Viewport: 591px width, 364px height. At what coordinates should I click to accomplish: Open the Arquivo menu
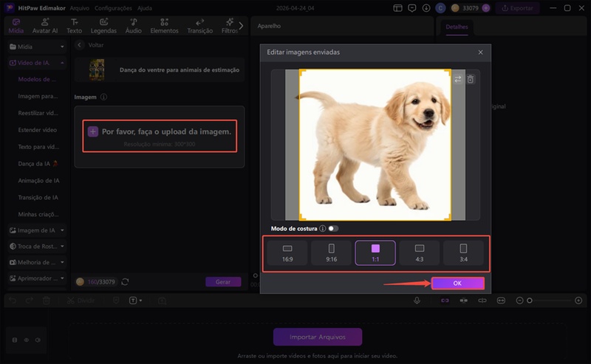tap(80, 8)
